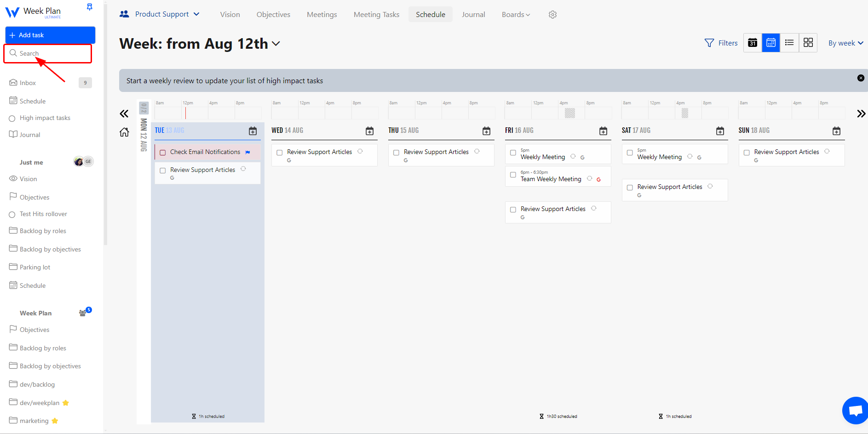Viewport: 868px width, 434px height.
Task: Expand the Product Support workspace dropdown
Action: pos(159,14)
